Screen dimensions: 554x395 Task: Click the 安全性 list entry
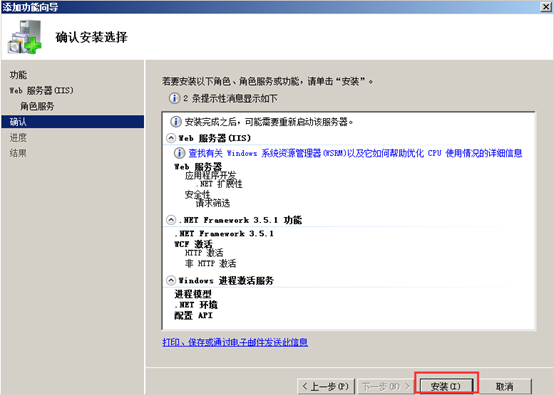[198, 194]
